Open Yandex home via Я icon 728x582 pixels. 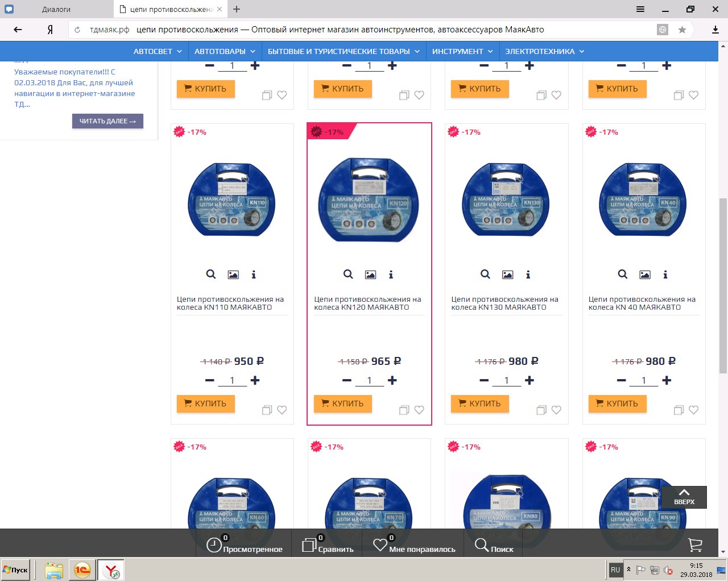pyautogui.click(x=50, y=30)
